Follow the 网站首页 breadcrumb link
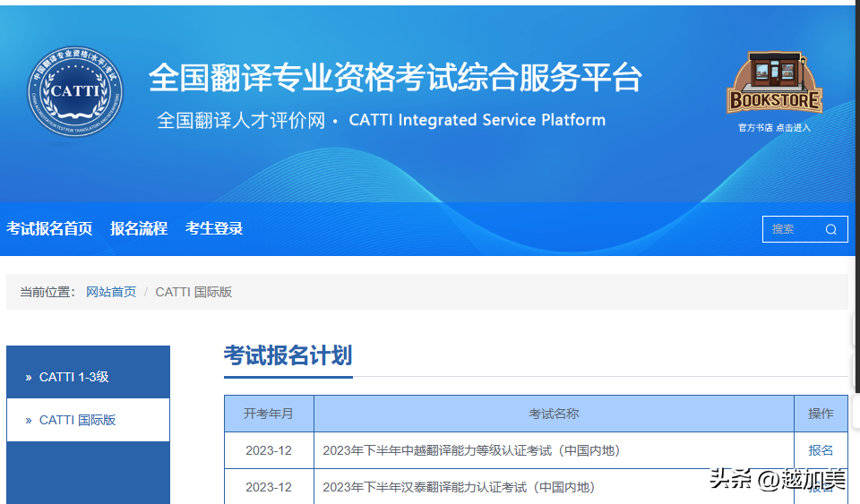This screenshot has width=860, height=504. 111,292
